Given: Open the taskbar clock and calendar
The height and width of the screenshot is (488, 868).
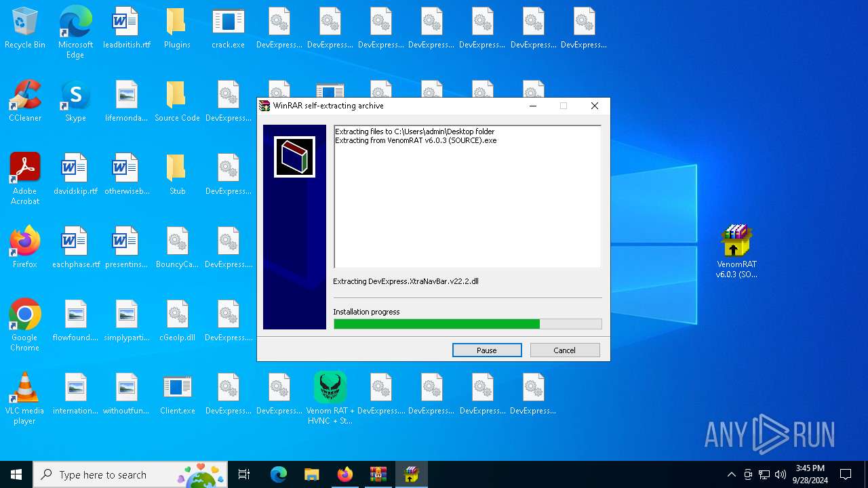Looking at the screenshot, I should pos(810,474).
